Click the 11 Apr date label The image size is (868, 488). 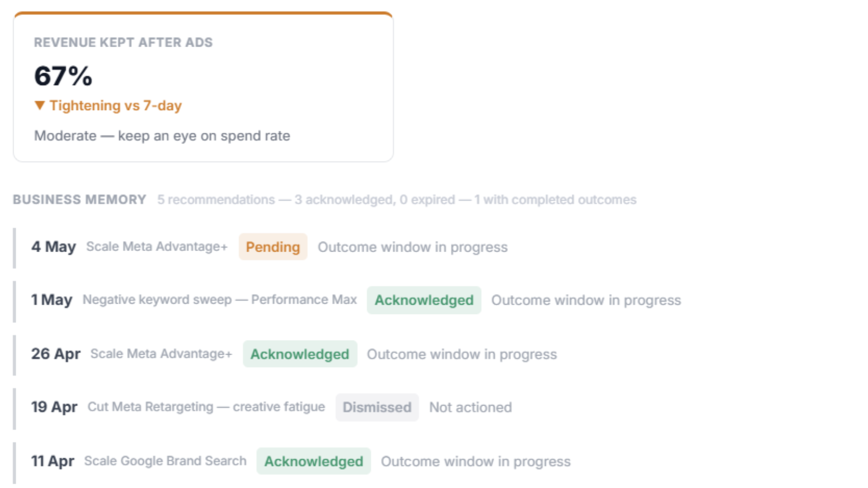[x=53, y=461]
